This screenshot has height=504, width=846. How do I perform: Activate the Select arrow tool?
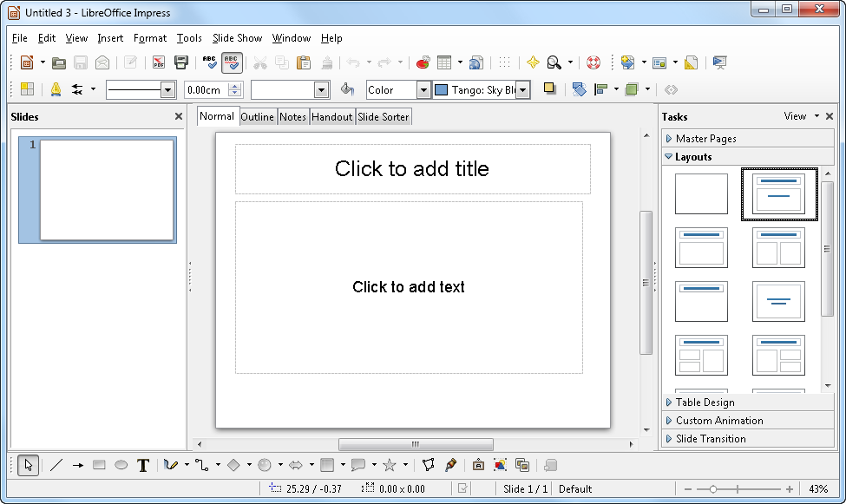point(28,465)
